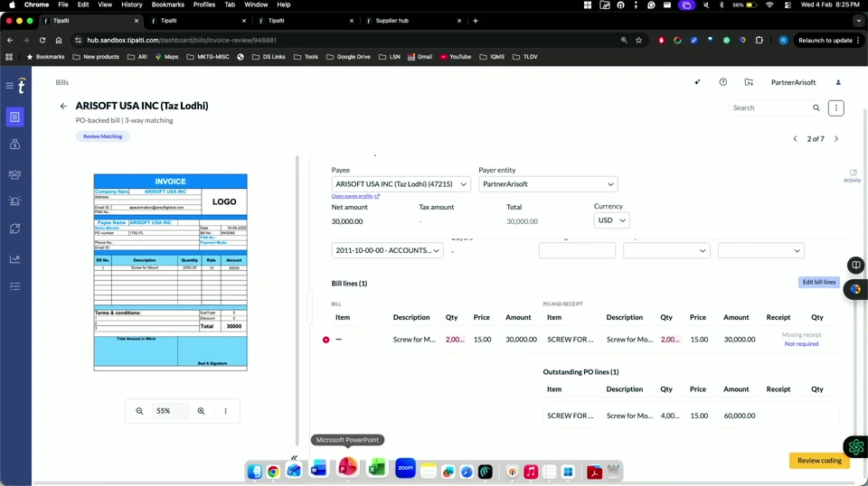Image resolution: width=868 pixels, height=486 pixels.
Task: Open the Payee dropdown ARISOFT USA INC
Action: pyautogui.click(x=401, y=184)
